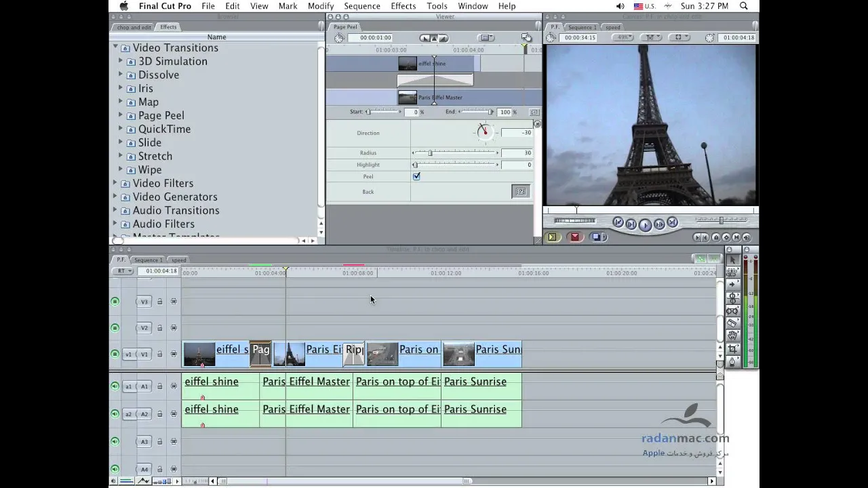Click the Add Keyframe button in Canvas
Viewport: 868px width, 488px height.
[x=726, y=237]
